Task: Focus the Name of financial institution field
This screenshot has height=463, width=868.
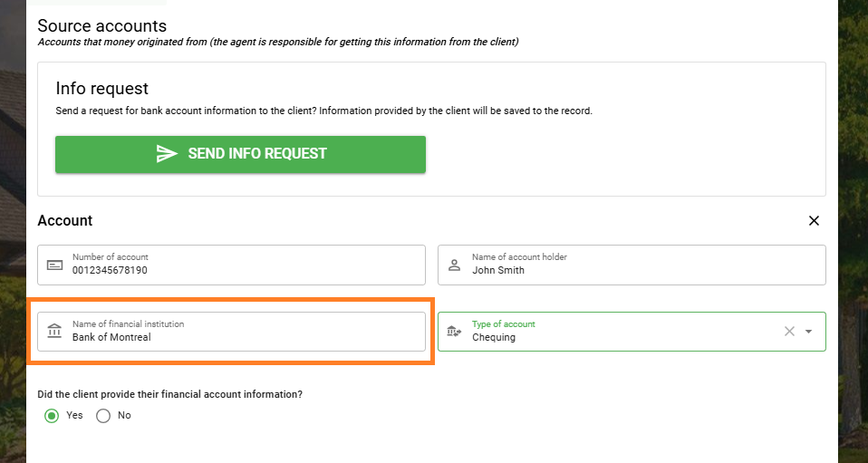Action: click(231, 332)
